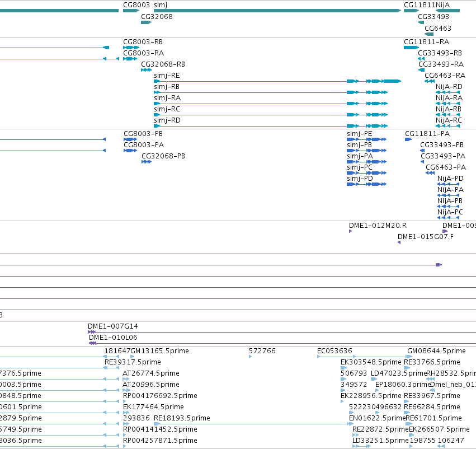Click feature DME1-010L06

(113, 338)
